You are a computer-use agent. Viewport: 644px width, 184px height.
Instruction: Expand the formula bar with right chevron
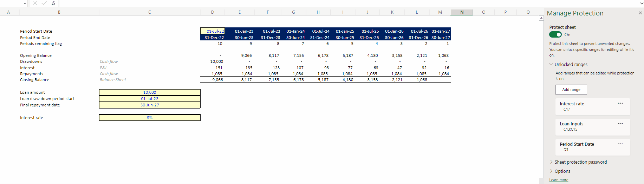click(x=642, y=3)
